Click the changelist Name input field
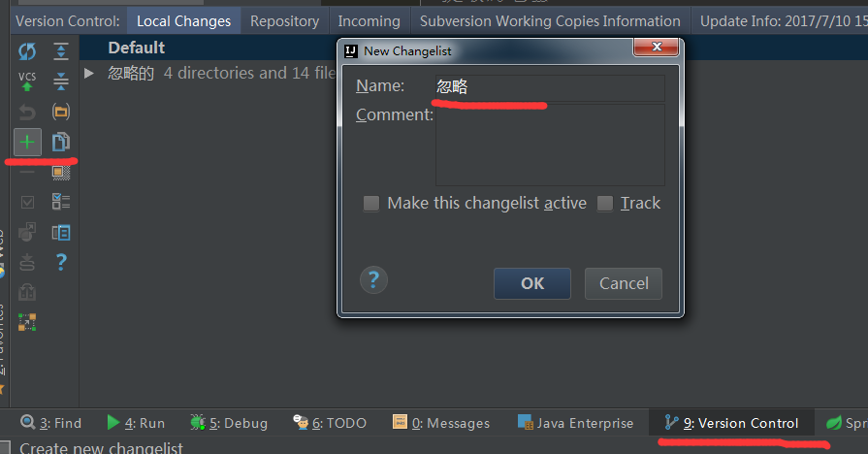The image size is (868, 454). coord(550,87)
